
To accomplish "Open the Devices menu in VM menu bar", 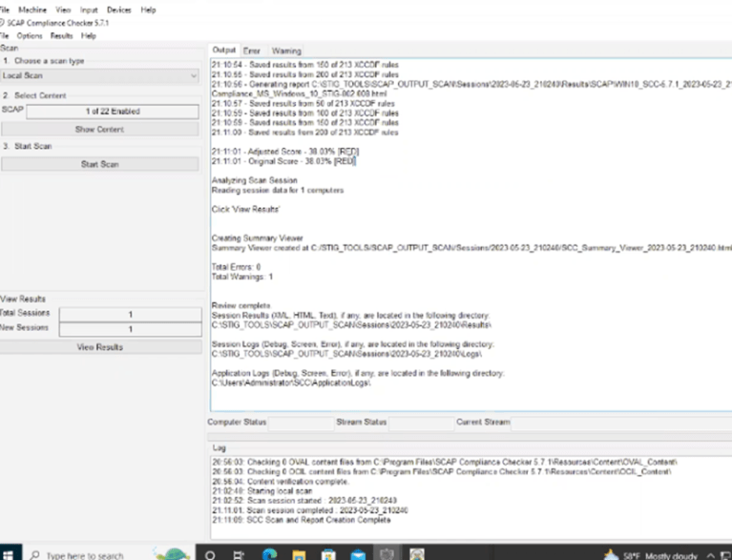I will click(x=118, y=10).
